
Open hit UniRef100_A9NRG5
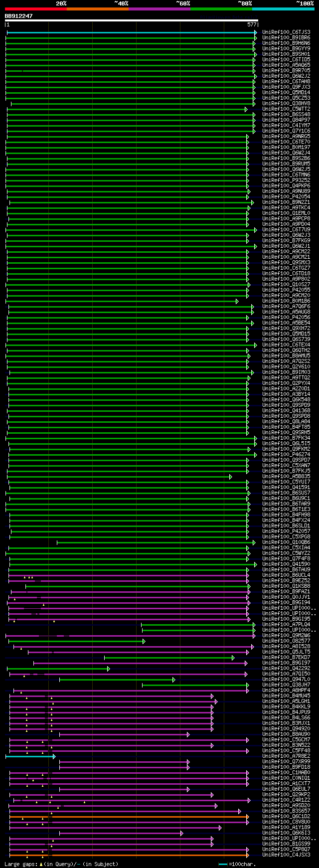[286, 137]
